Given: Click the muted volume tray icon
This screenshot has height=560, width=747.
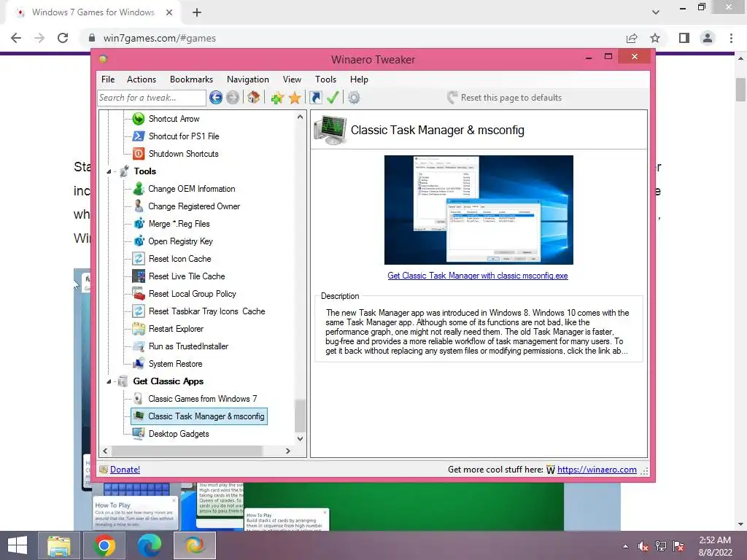Looking at the screenshot, I should point(643,546).
